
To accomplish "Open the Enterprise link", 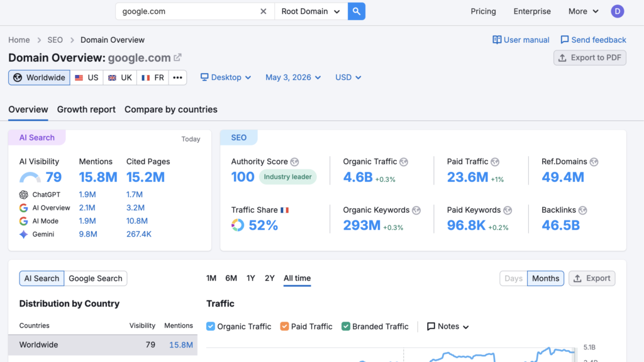I will pyautogui.click(x=532, y=11).
